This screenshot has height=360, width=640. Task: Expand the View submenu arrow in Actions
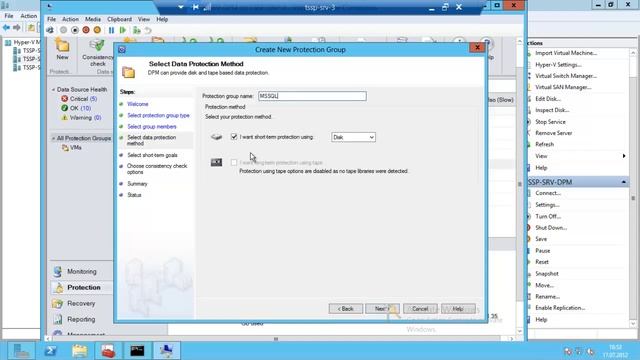624,156
